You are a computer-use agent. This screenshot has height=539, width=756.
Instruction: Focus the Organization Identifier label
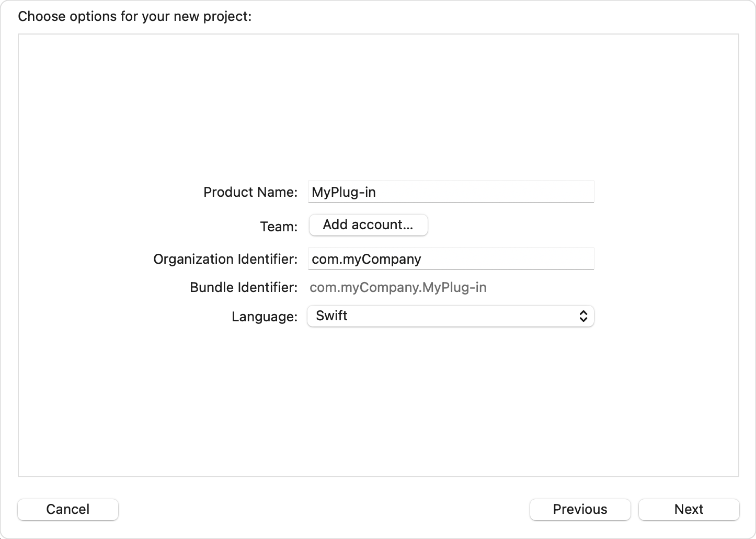click(x=224, y=259)
